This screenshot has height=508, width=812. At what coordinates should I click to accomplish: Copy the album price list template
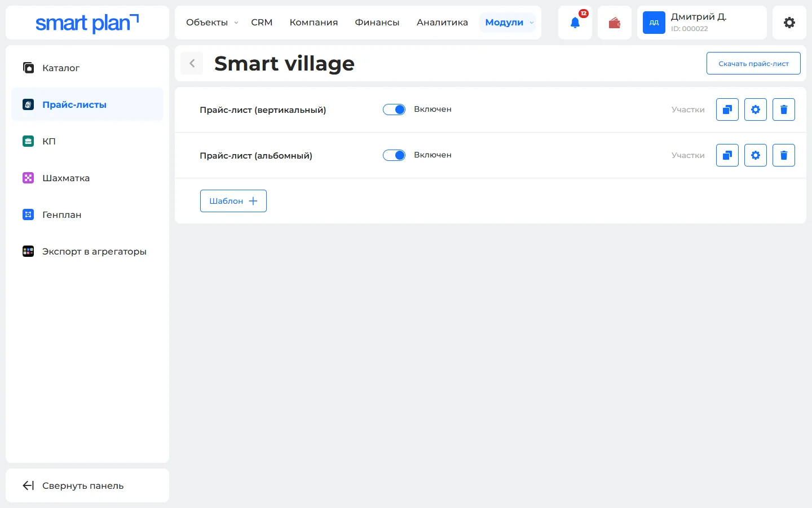click(x=727, y=155)
